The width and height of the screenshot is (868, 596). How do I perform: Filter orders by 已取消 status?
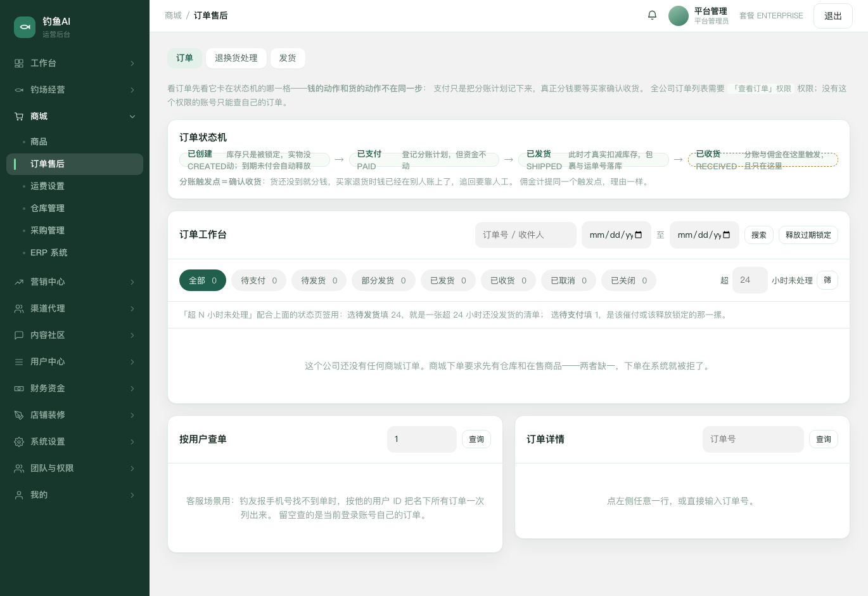(x=568, y=281)
